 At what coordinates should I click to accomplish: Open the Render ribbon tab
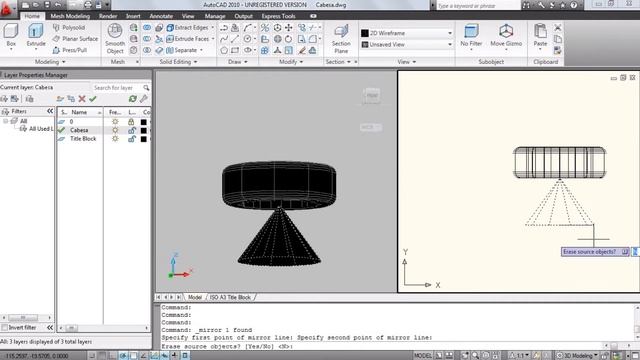108,16
